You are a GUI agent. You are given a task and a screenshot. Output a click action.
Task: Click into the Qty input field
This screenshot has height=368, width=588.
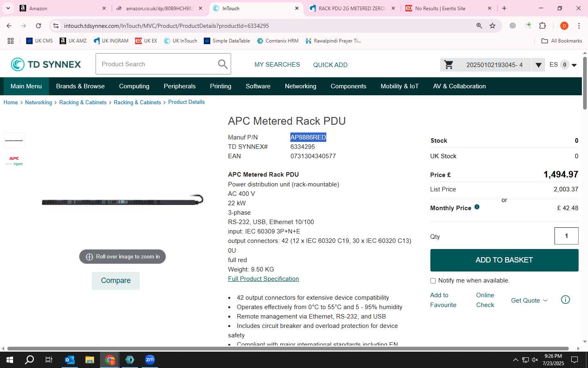pos(566,236)
